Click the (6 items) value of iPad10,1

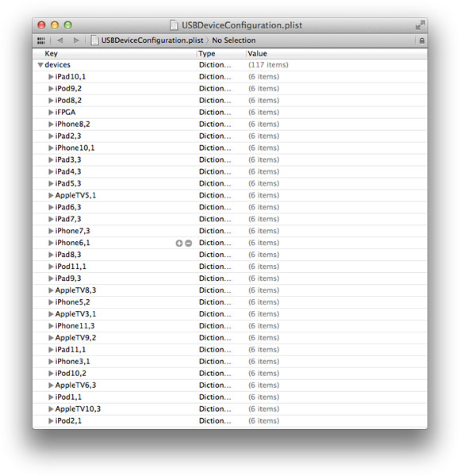(x=263, y=77)
